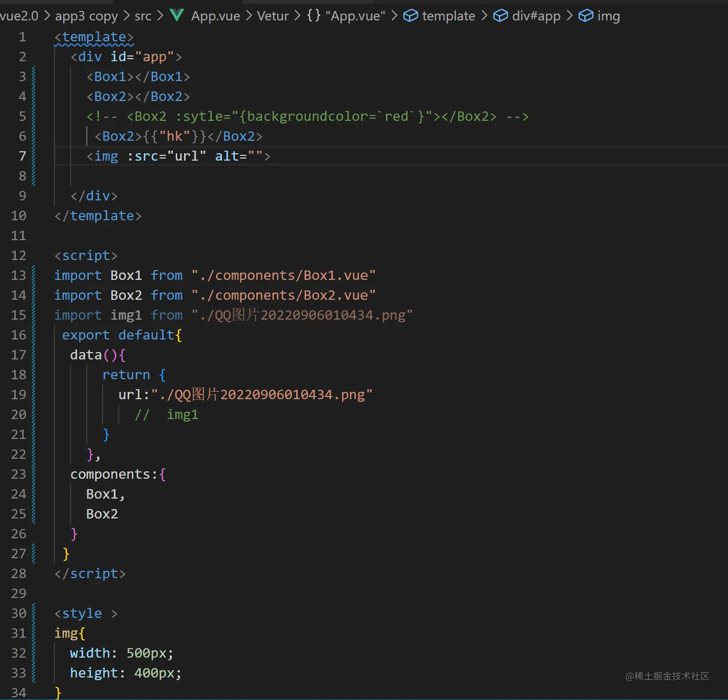The width and height of the screenshot is (728, 700).
Task: Select the template symbol breadcrumb
Action: 449,16
